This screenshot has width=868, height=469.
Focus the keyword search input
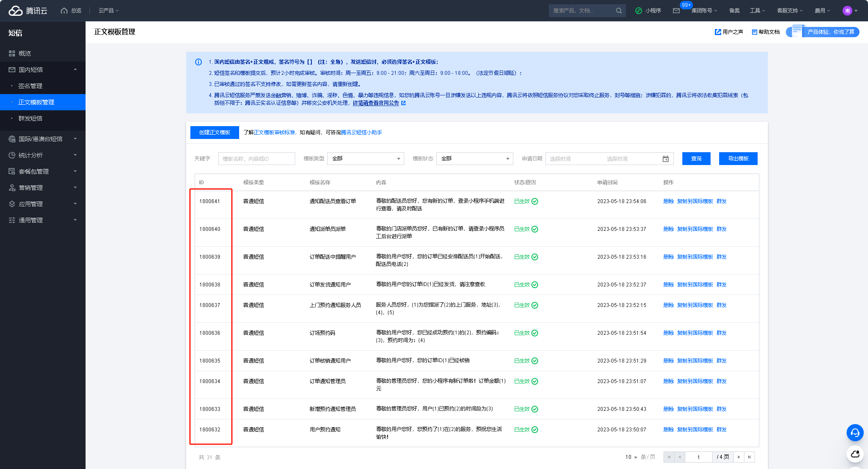click(x=257, y=159)
